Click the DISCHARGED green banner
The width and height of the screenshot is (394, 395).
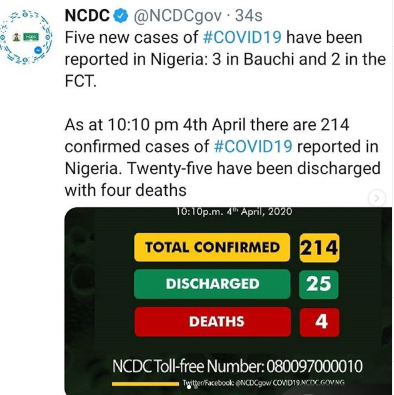point(212,284)
